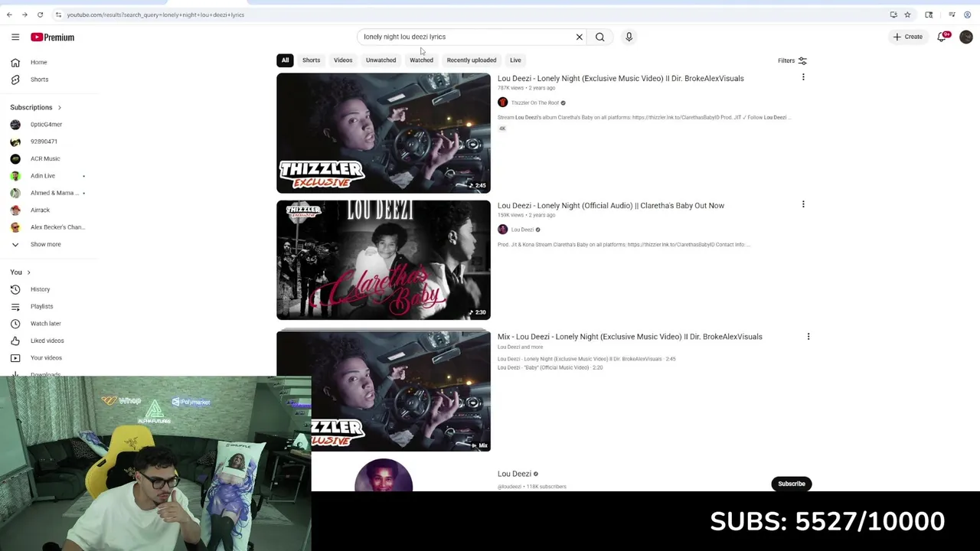Subscribe to Lou Deezi channel

792,484
